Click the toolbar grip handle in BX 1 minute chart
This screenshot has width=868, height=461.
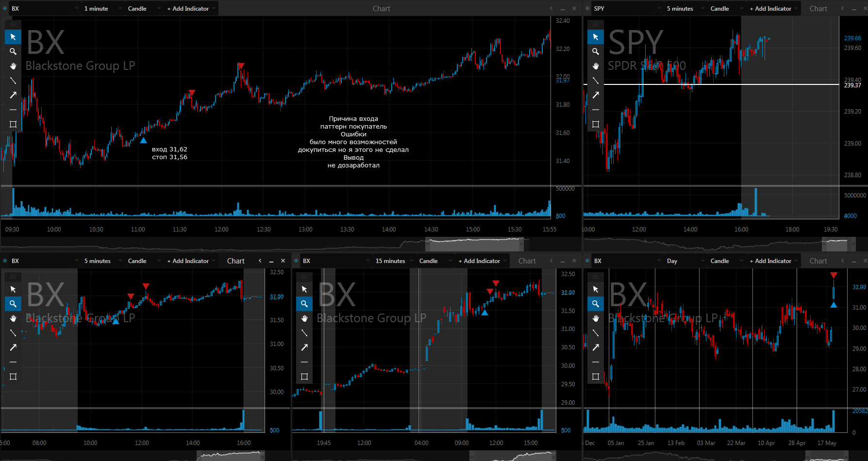pyautogui.click(x=13, y=24)
